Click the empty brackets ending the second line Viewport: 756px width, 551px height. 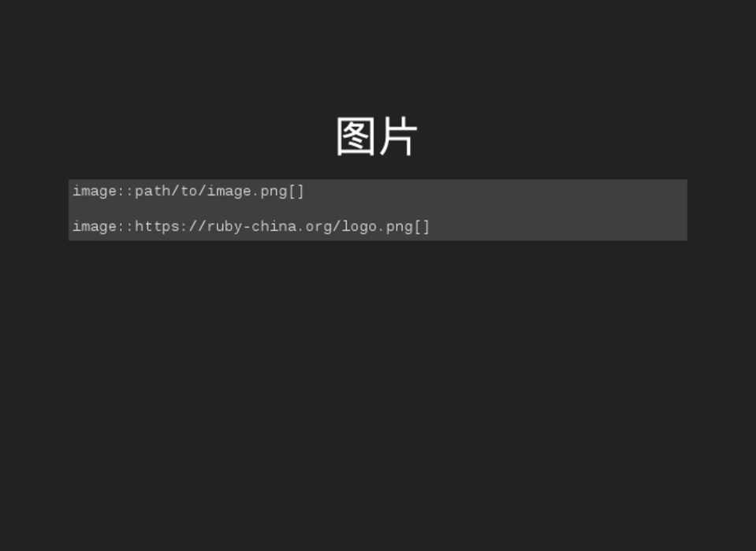tap(422, 227)
